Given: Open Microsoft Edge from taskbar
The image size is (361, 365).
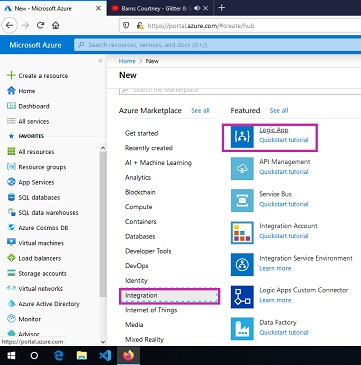Looking at the screenshot, I should [x=59, y=356].
